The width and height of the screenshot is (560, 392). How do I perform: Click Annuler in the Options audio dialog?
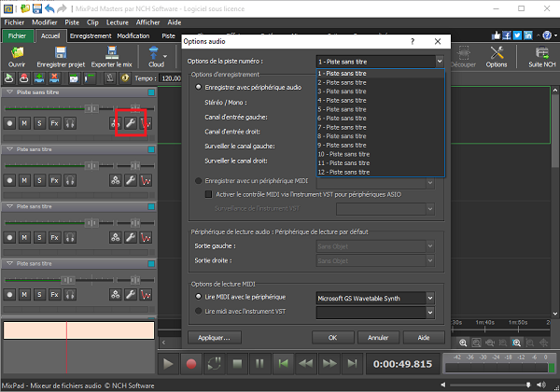378,337
